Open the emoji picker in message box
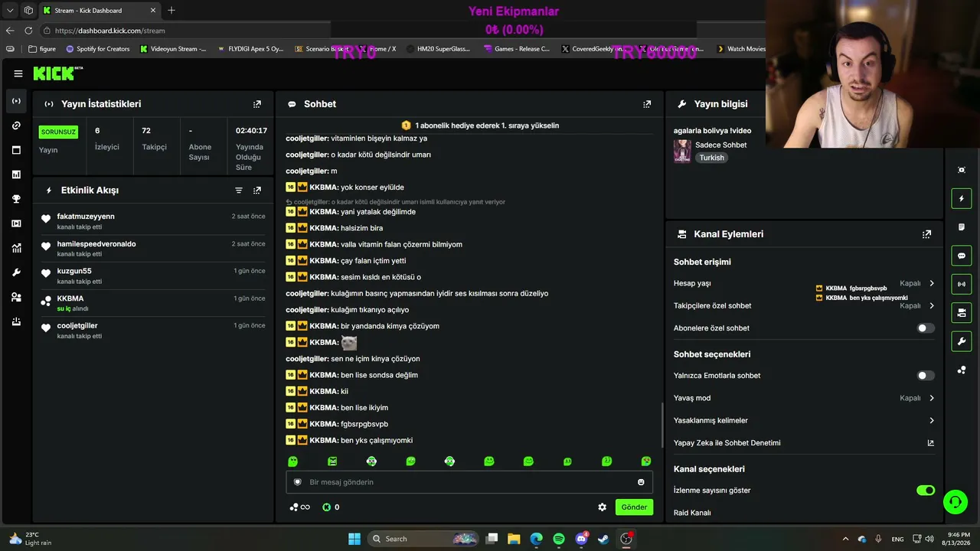 (641, 482)
